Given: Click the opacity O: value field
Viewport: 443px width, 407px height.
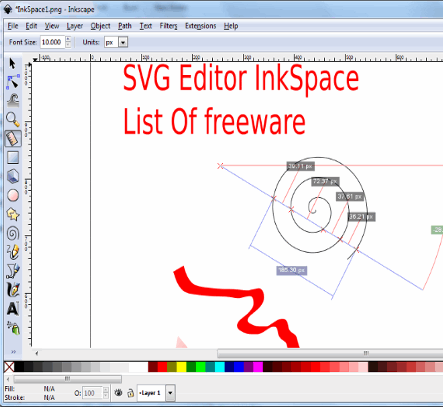Looking at the screenshot, I should point(92,393).
